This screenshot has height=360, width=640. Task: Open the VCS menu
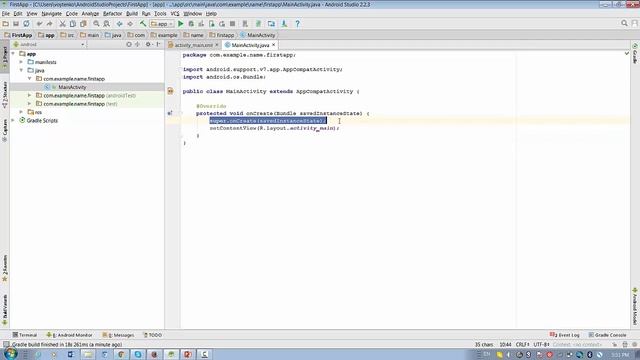tap(175, 13)
